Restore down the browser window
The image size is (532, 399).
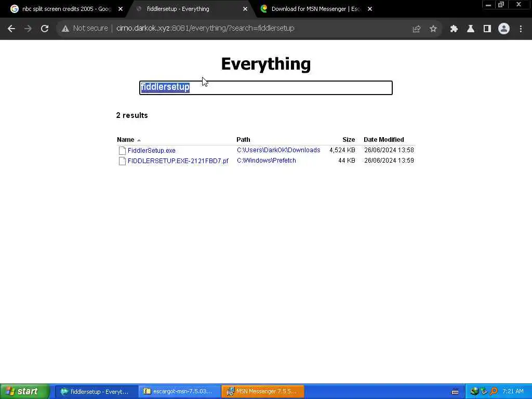tap(501, 5)
